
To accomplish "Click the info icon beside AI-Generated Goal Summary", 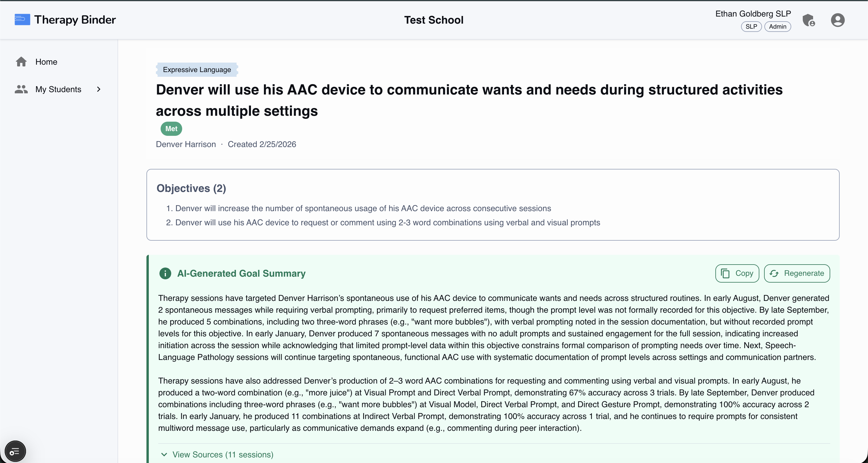I will [x=165, y=273].
